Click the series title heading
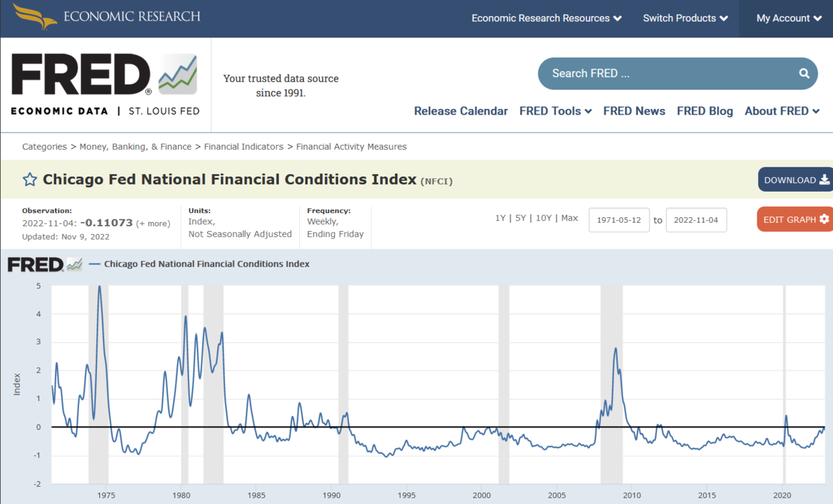The image size is (833, 504). 230,180
